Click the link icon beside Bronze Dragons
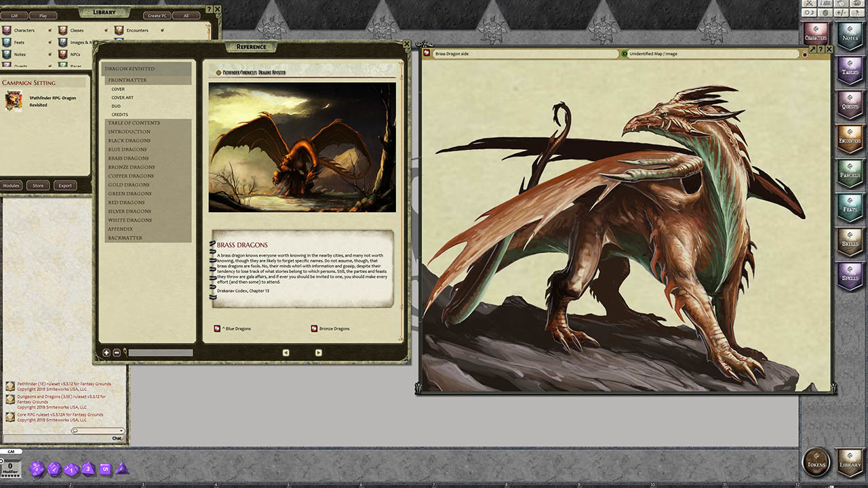 click(314, 329)
